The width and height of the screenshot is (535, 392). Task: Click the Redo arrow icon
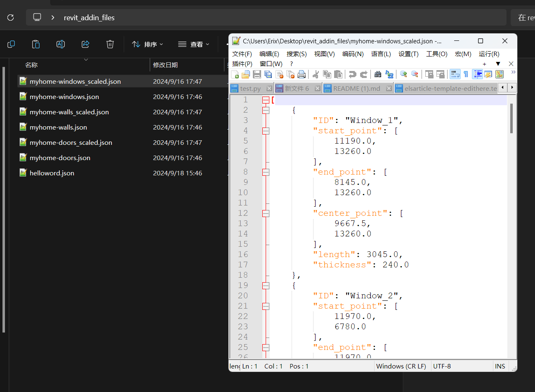pos(363,74)
